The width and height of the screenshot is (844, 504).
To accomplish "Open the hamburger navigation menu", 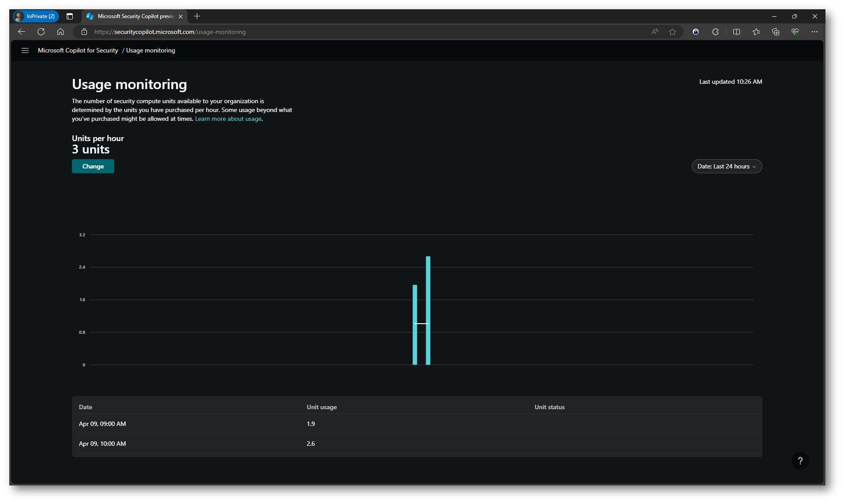I will coord(25,51).
